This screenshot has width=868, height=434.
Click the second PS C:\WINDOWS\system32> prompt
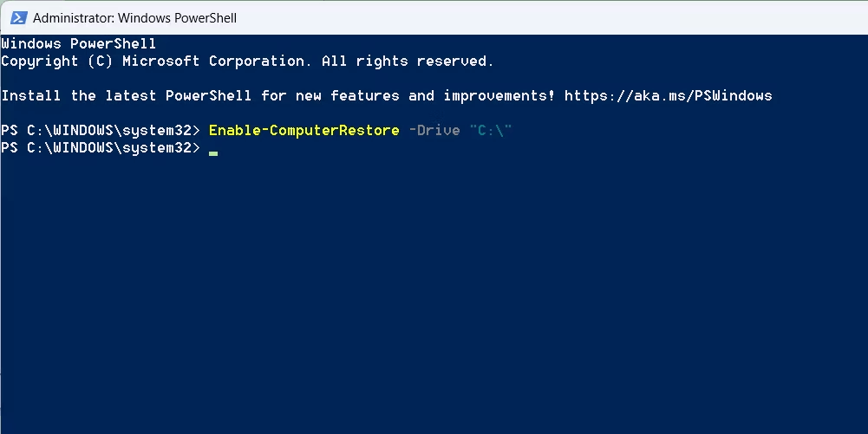coord(101,148)
